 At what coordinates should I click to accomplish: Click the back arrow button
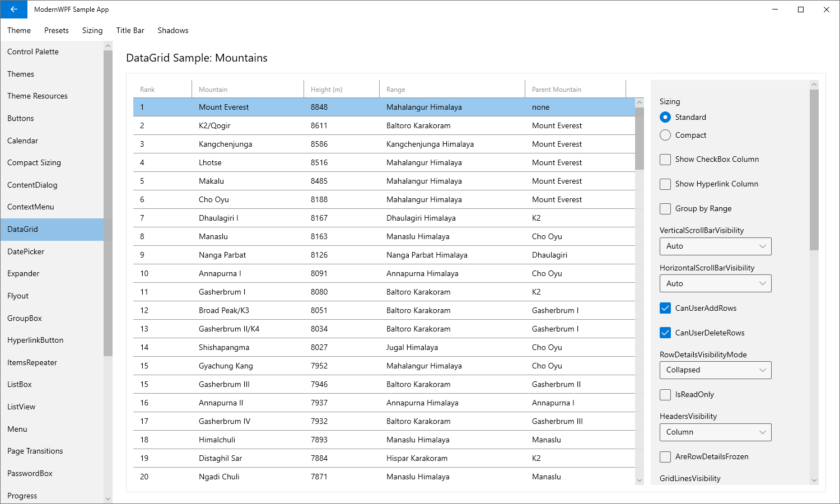13,10
